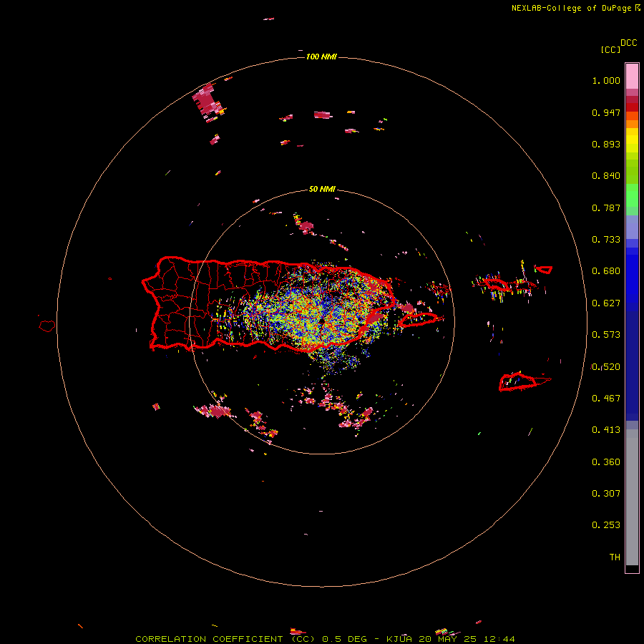The height and width of the screenshot is (644, 644).
Task: Pick the black swatch beside TH
Action: pos(632,568)
